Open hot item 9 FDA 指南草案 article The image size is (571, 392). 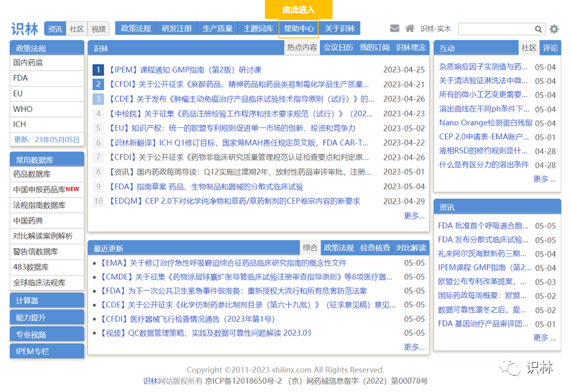pyautogui.click(x=206, y=187)
